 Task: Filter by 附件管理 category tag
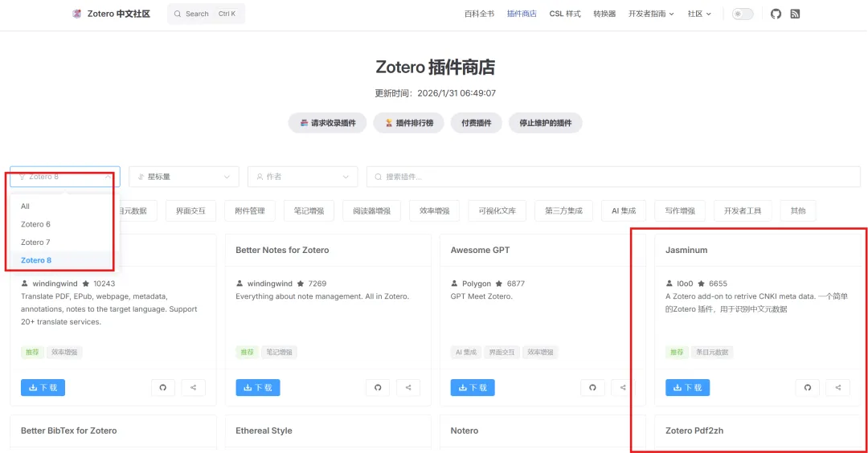(x=250, y=210)
